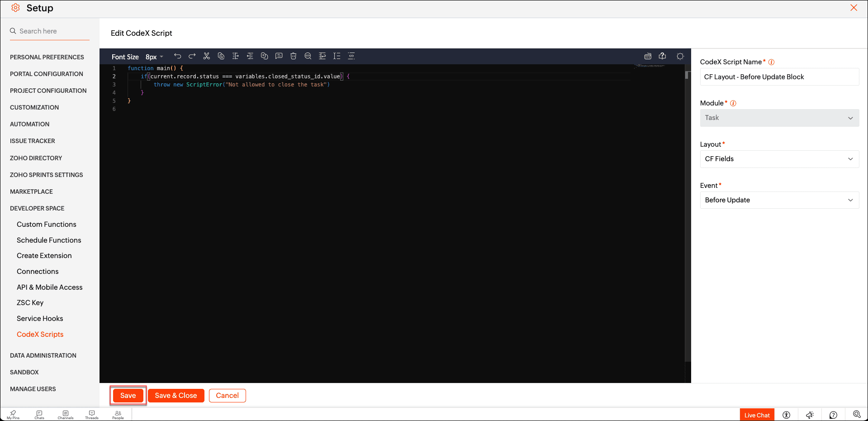Open the keyboard shortcuts icon

click(x=648, y=56)
